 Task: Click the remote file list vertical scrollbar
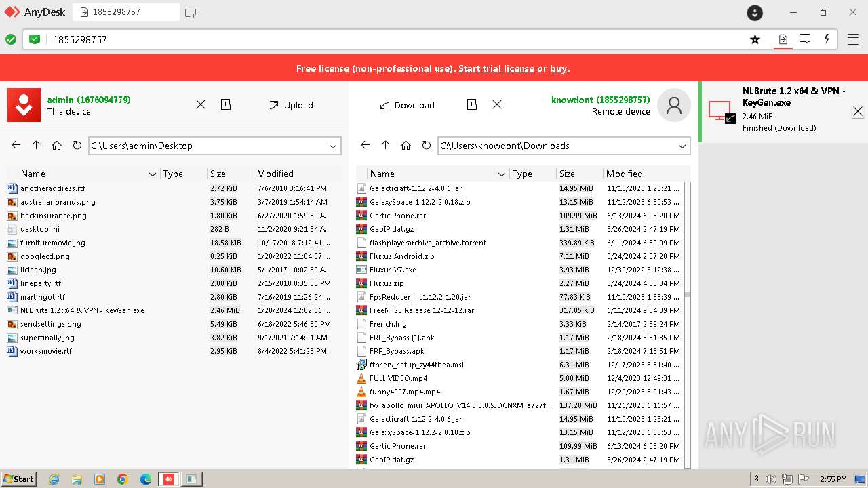pos(688,325)
